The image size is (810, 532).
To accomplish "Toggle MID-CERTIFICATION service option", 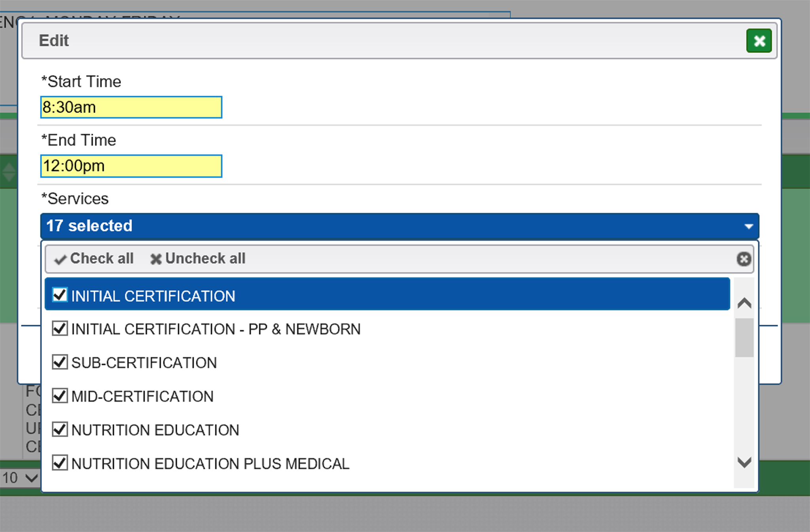I will pos(60,396).
